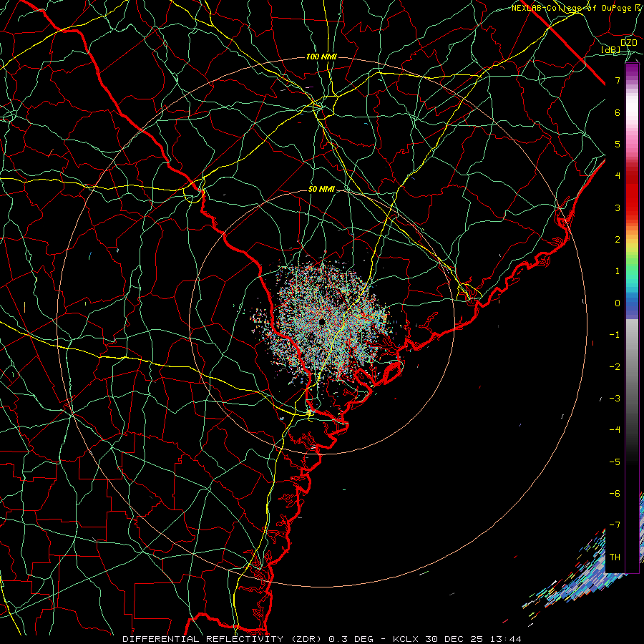Click the black radar site dot at center

[x=321, y=321]
